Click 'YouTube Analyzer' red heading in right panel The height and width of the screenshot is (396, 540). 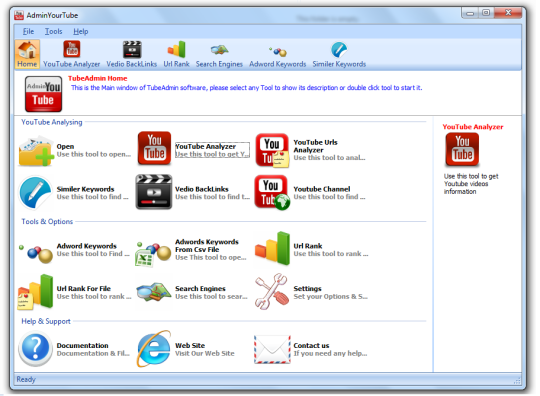[472, 127]
